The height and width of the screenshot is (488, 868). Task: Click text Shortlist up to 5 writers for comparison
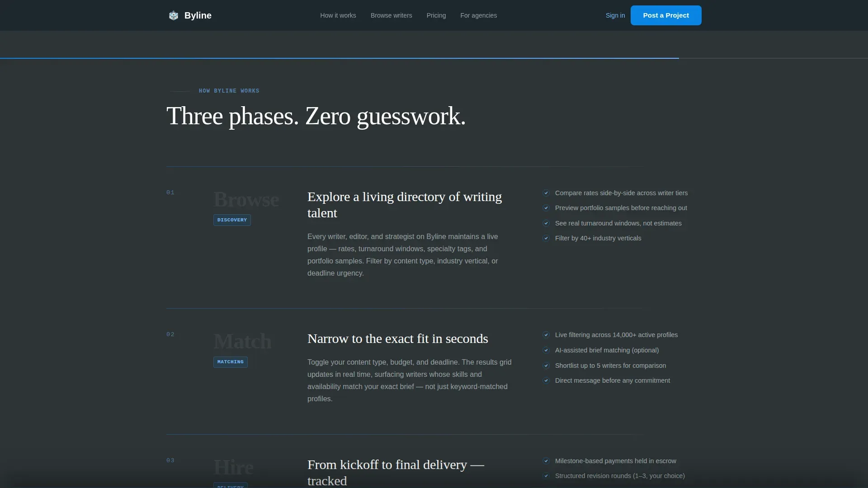click(611, 366)
